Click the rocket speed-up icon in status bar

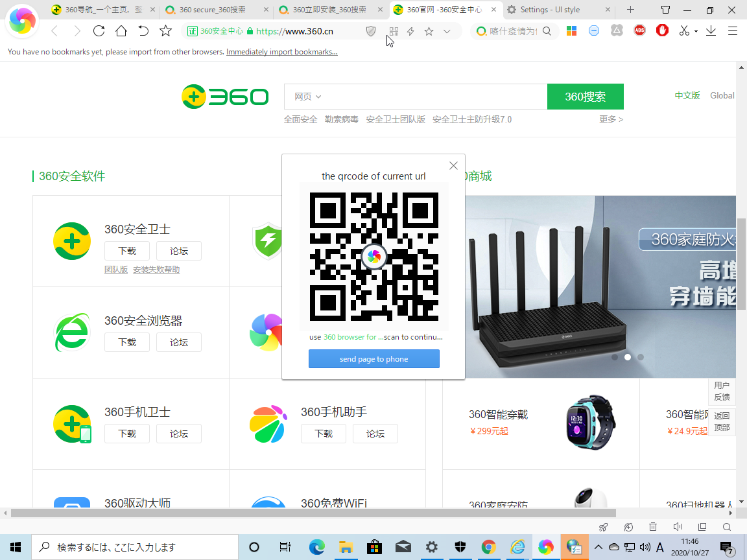coord(603,527)
